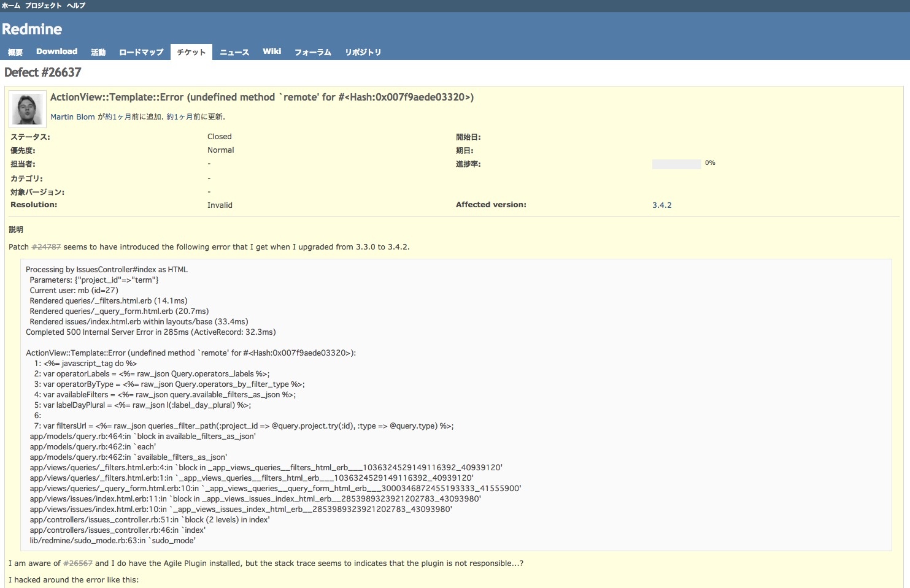Open Martin Blom's author profile link
Screen dimensions: 910x588
coord(72,117)
